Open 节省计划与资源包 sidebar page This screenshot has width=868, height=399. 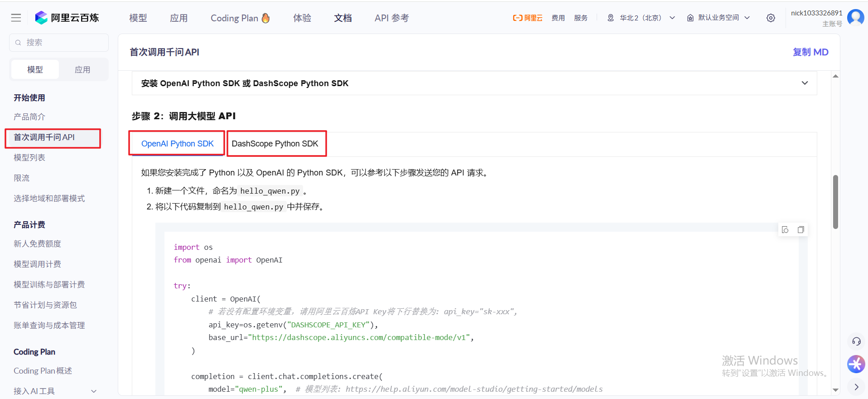(x=45, y=305)
